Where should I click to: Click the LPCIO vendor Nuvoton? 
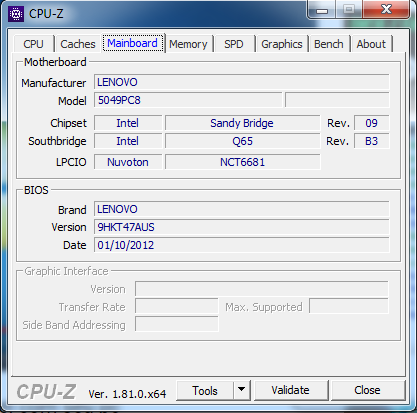(128, 162)
